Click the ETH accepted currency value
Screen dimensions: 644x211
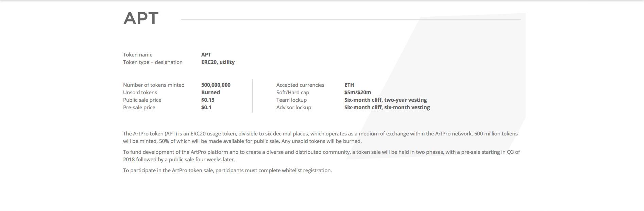(349, 85)
